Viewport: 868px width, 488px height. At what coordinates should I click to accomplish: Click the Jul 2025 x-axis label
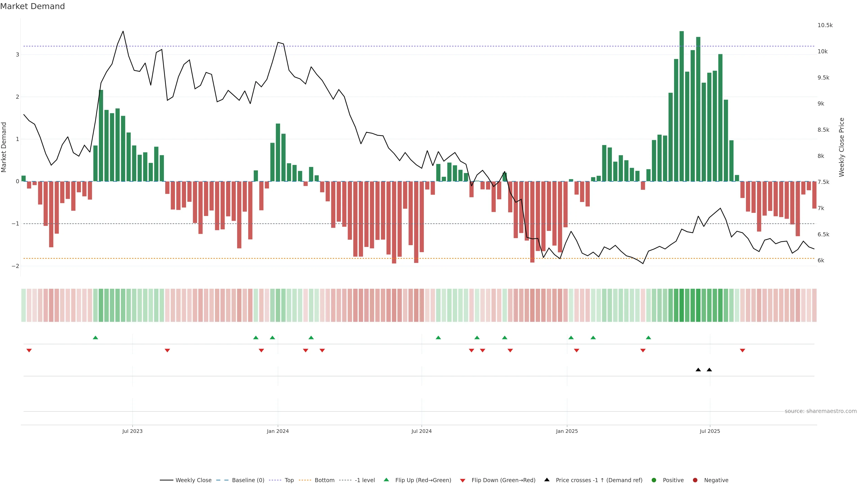pyautogui.click(x=710, y=431)
